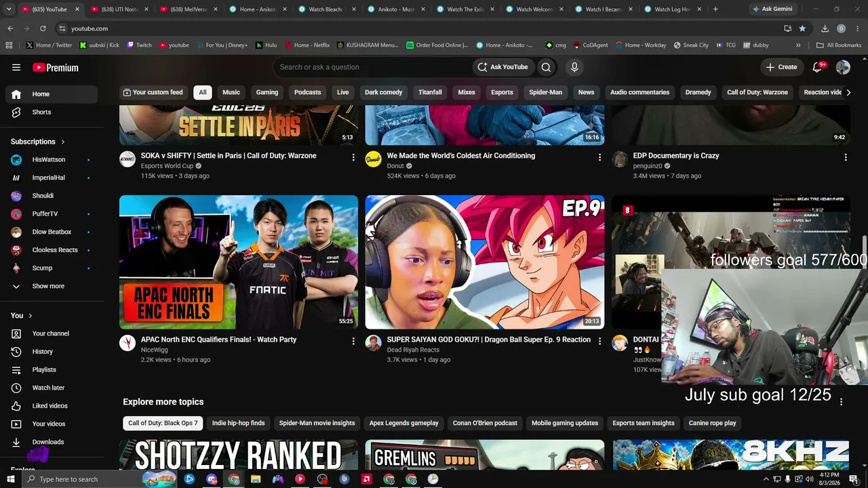Open the notifications bell
The width and height of the screenshot is (868, 488).
(x=817, y=67)
